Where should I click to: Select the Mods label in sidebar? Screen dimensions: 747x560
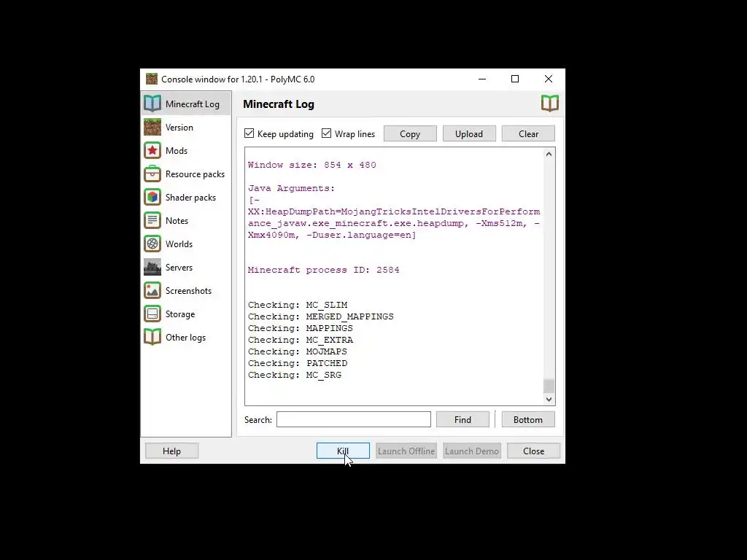pos(177,150)
